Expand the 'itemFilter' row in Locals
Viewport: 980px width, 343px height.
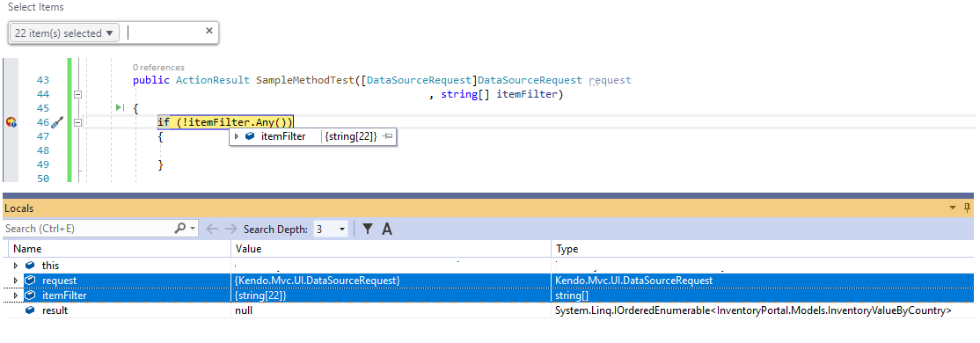16,296
